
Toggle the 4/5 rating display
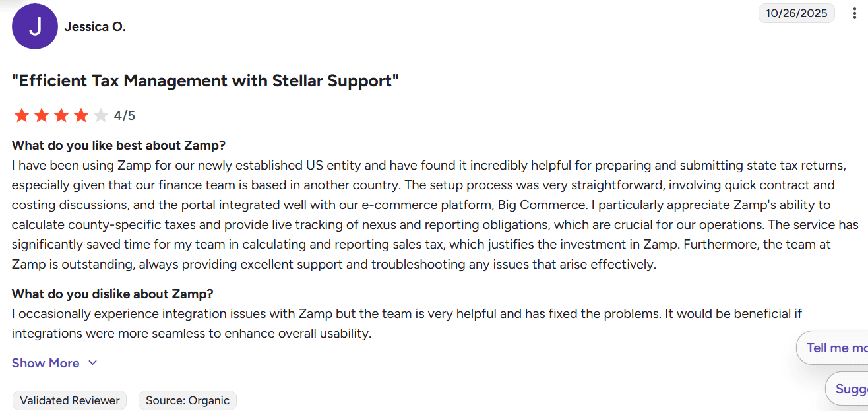[x=125, y=114]
